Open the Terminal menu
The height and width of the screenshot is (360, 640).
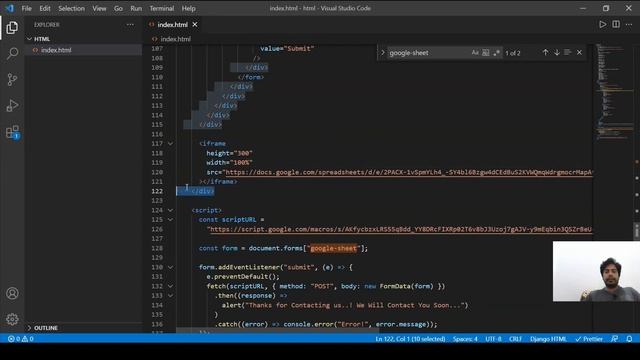(x=162, y=8)
